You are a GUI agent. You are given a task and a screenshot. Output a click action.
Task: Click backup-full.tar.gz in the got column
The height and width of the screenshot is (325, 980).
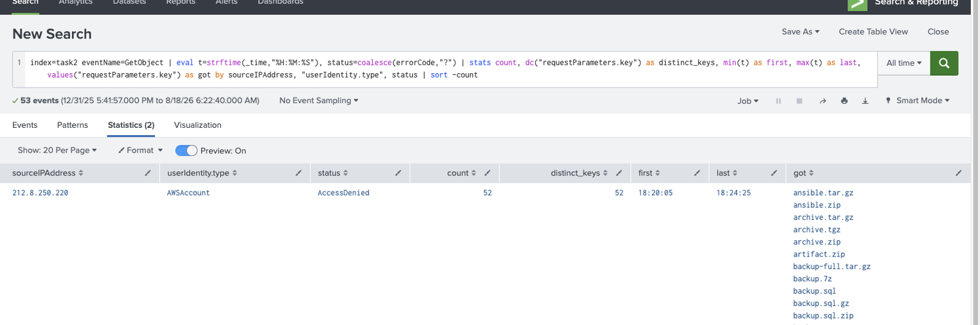click(x=832, y=267)
